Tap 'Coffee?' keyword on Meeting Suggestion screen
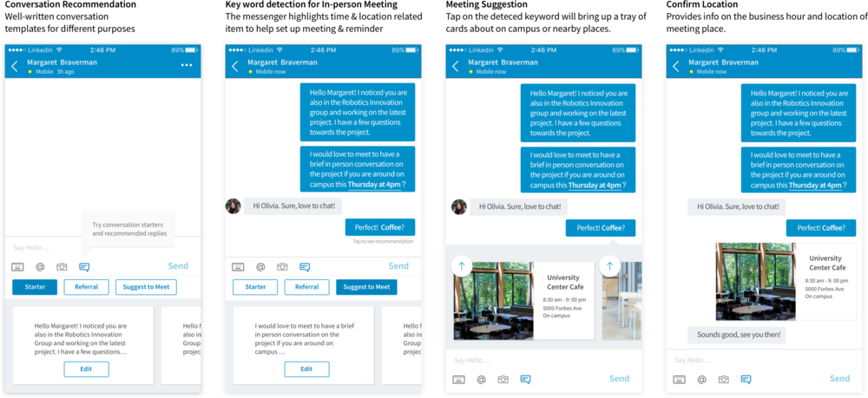 click(613, 228)
